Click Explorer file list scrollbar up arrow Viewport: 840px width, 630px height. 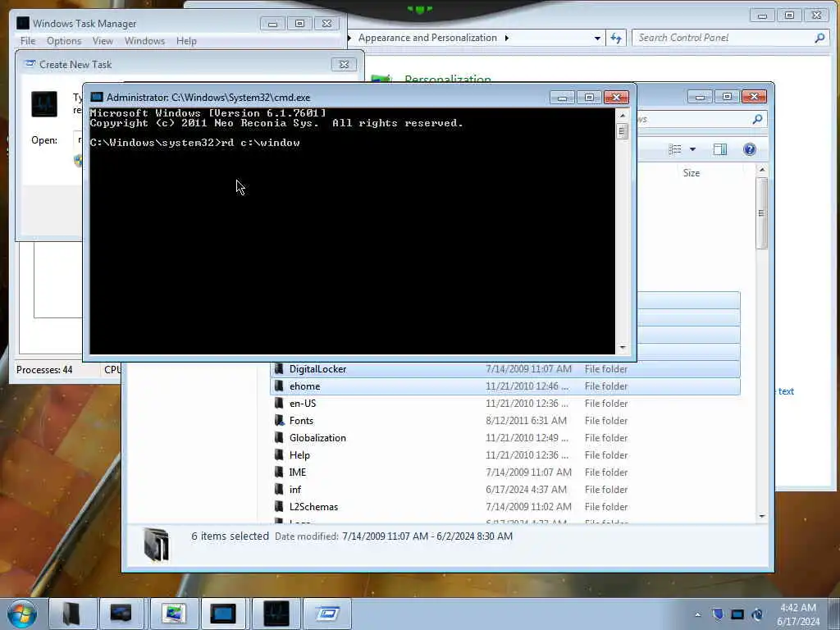(x=762, y=170)
